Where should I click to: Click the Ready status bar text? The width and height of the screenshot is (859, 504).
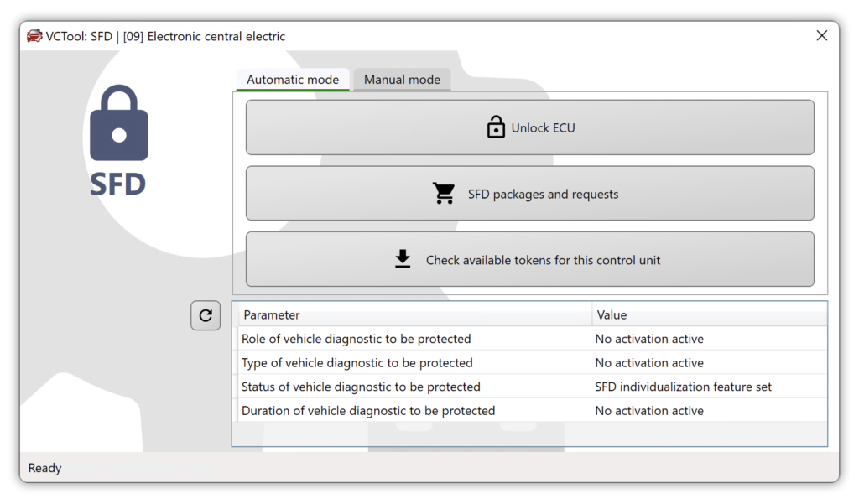coord(45,468)
